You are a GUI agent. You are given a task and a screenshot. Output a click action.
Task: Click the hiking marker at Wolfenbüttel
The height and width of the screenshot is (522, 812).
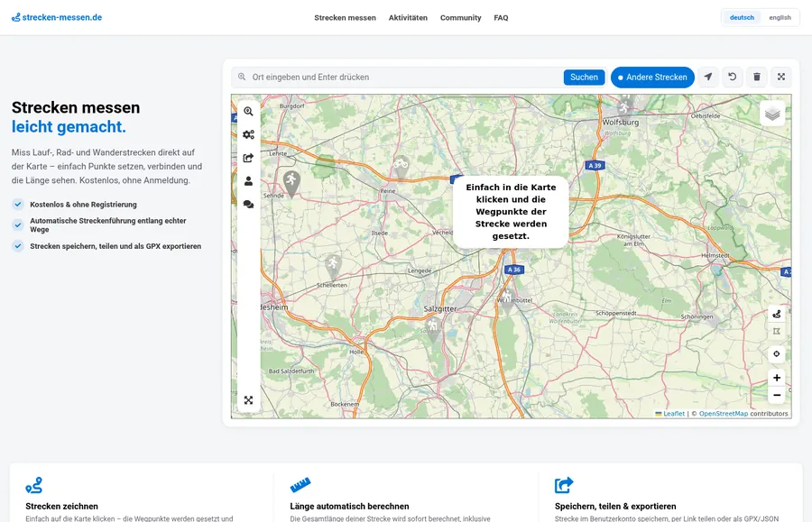pos(507,300)
